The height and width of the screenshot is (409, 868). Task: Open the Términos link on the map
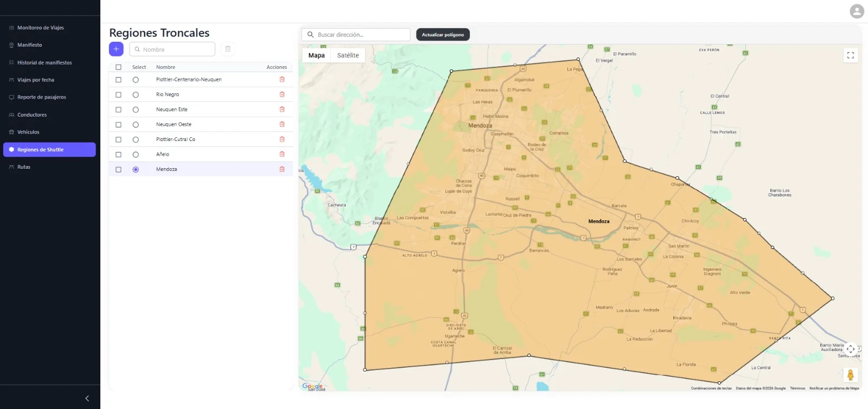[x=797, y=388]
